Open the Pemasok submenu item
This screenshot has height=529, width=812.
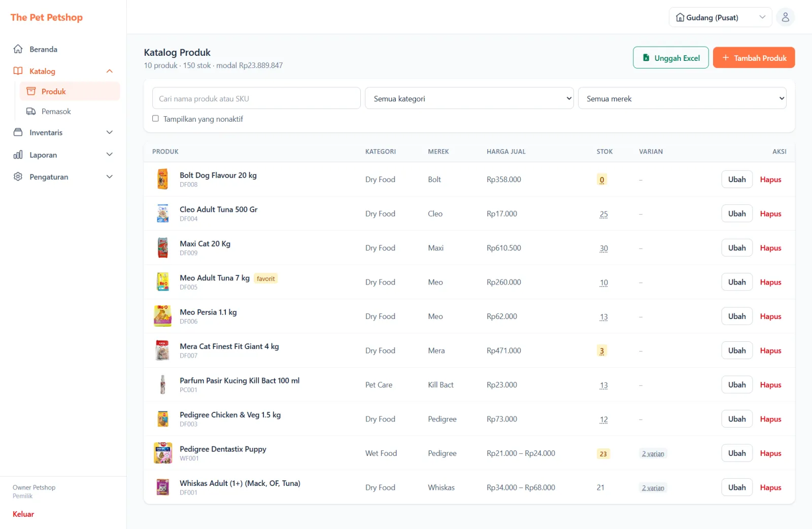click(70, 111)
